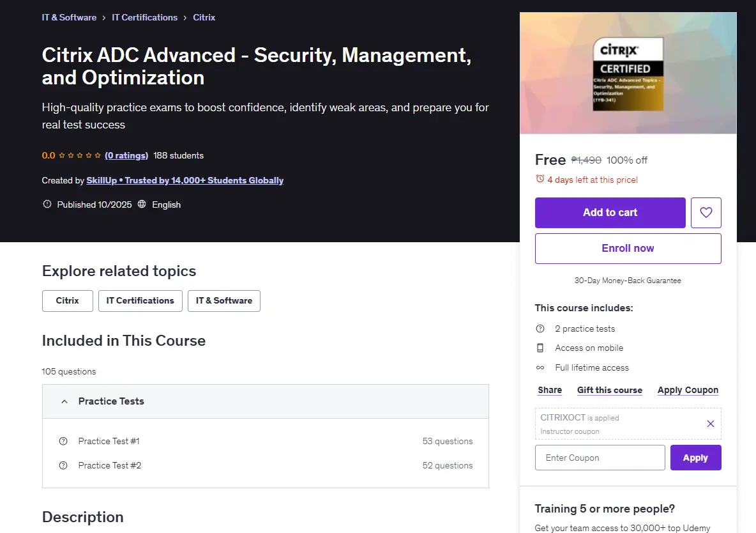Click the mobile phone access icon
The height and width of the screenshot is (533, 756).
click(540, 348)
